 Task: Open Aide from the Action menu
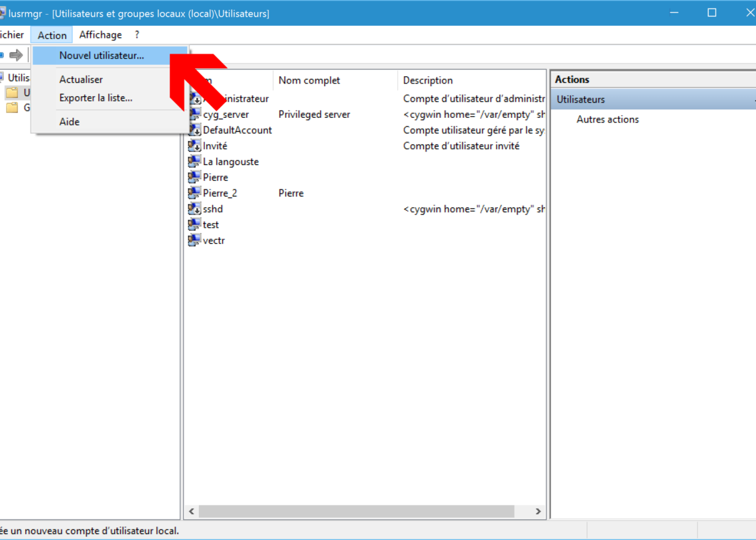(70, 122)
